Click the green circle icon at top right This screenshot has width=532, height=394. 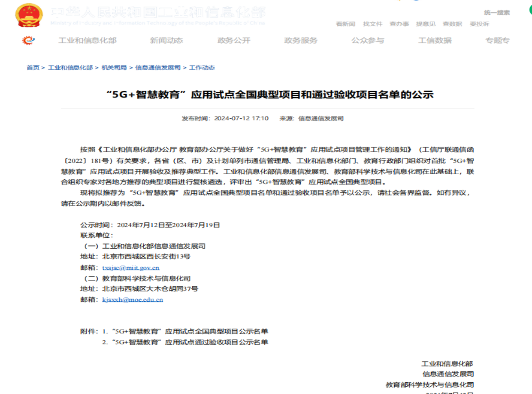[x=530, y=11]
